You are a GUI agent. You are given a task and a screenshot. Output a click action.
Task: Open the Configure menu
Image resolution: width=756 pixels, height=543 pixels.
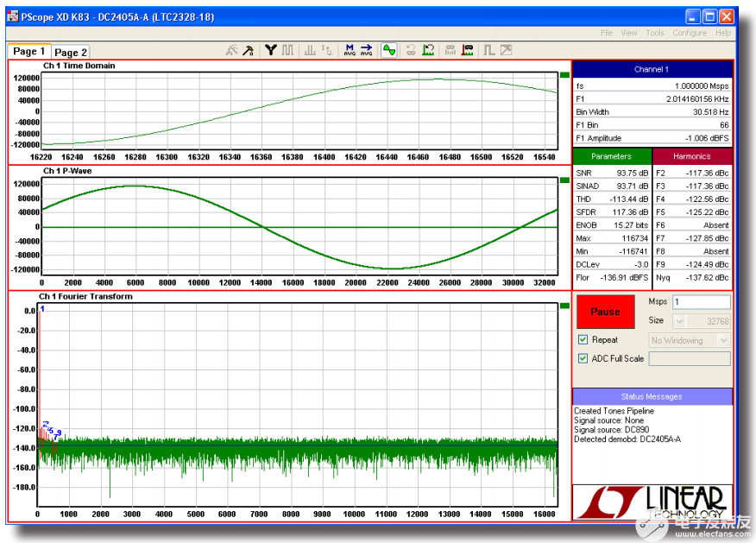point(689,33)
